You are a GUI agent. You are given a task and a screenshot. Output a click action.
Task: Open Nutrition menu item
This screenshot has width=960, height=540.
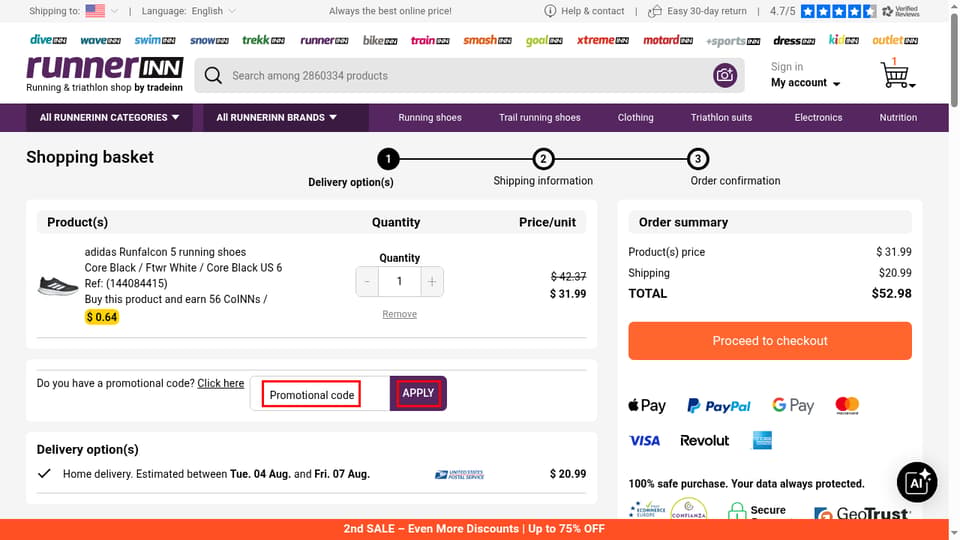(x=898, y=118)
